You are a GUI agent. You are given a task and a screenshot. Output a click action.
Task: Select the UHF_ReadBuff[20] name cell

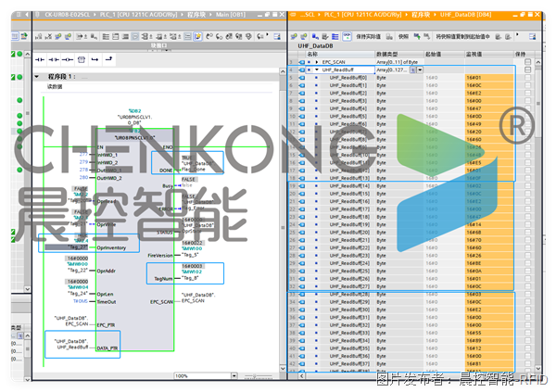point(349,233)
